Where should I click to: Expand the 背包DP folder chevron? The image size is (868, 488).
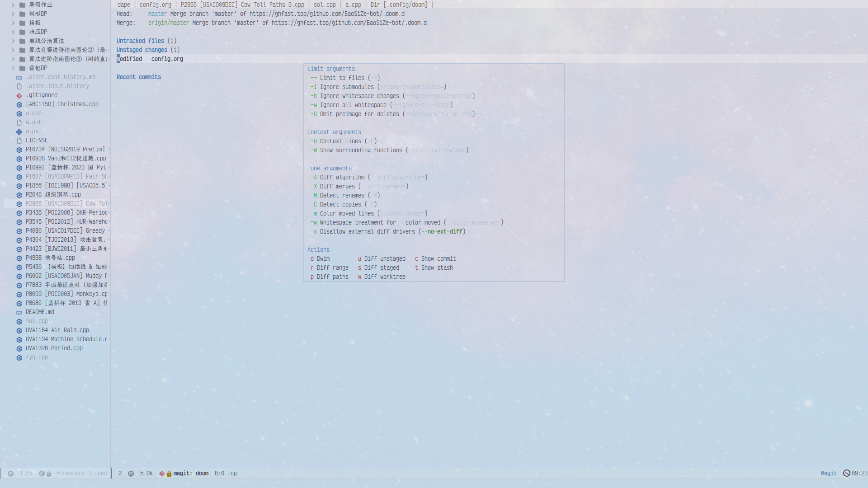13,68
